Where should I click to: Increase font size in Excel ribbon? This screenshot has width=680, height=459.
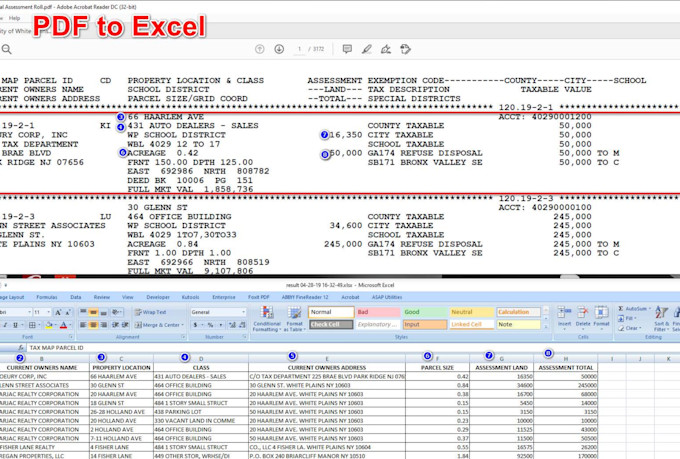[x=58, y=312]
